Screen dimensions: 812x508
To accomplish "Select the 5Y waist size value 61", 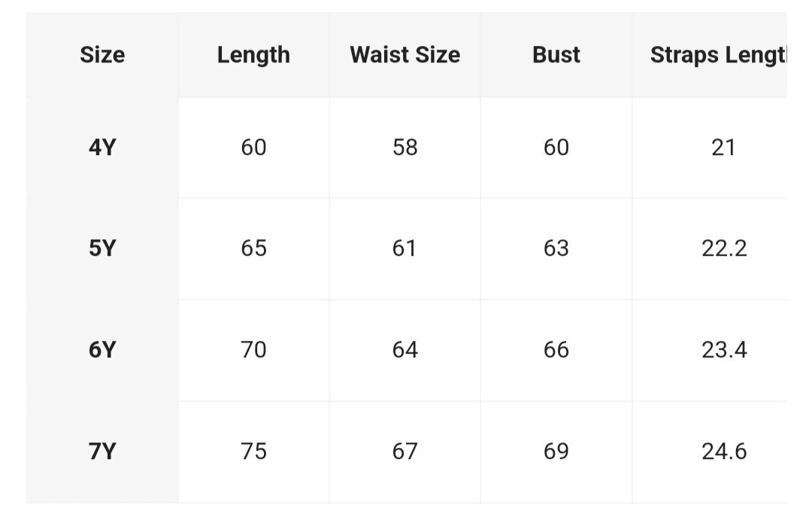I will click(404, 248).
